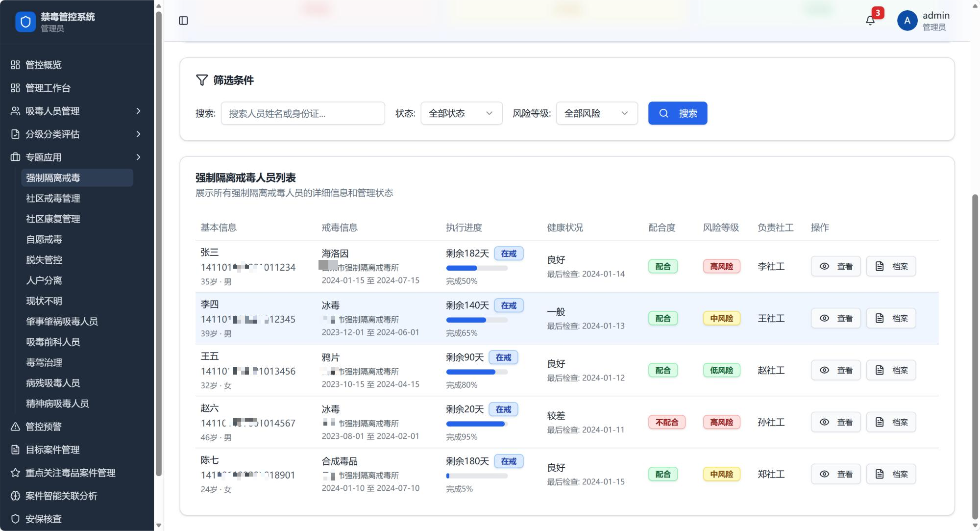This screenshot has height=531, width=980.
Task: Click 赵六's 95% progress bar
Action: (477, 424)
